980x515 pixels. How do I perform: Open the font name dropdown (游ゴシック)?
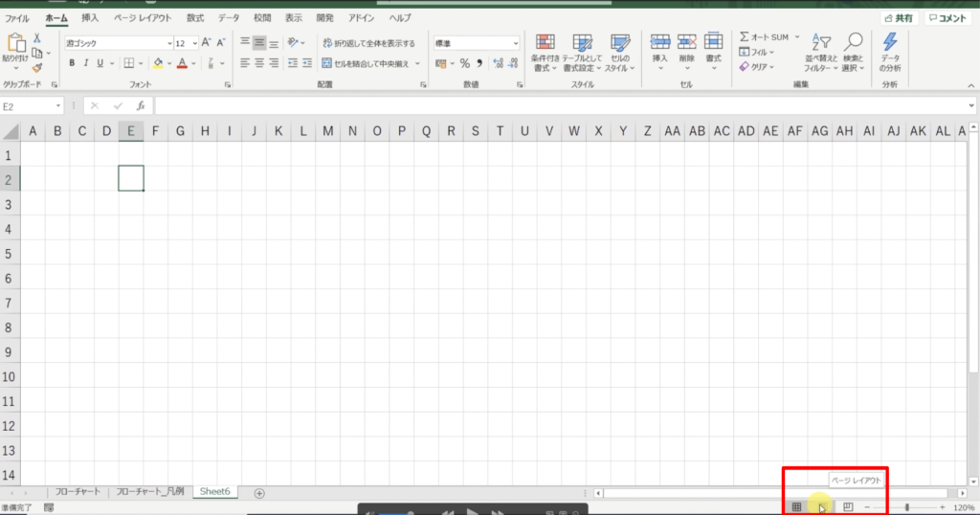point(115,43)
